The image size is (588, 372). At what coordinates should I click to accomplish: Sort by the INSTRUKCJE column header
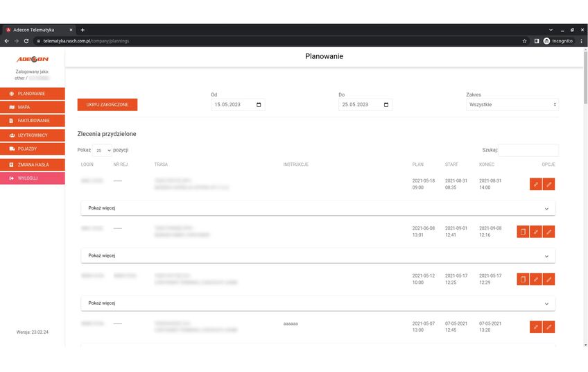tap(295, 164)
